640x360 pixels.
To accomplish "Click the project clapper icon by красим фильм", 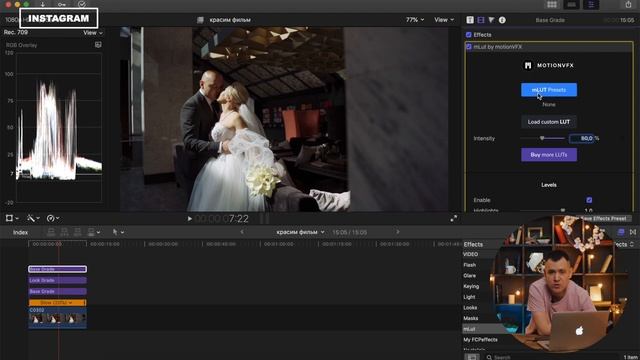I will tap(200, 20).
